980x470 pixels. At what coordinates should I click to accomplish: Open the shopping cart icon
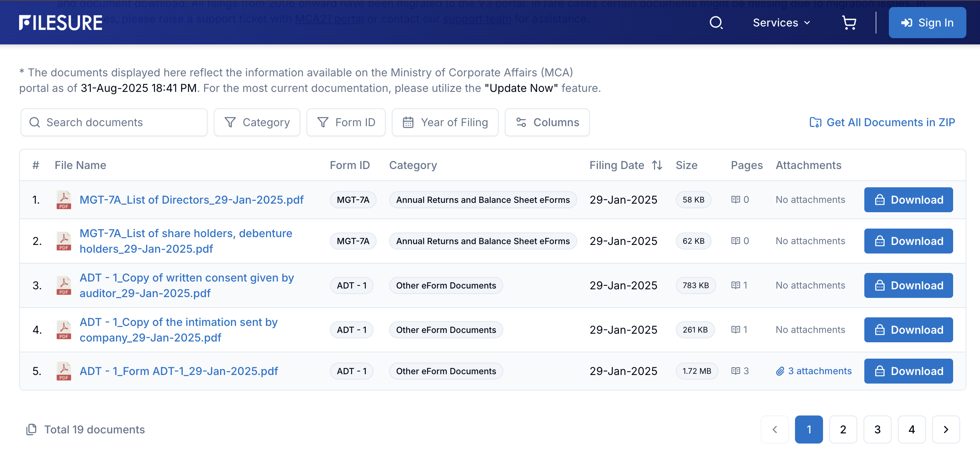click(849, 23)
